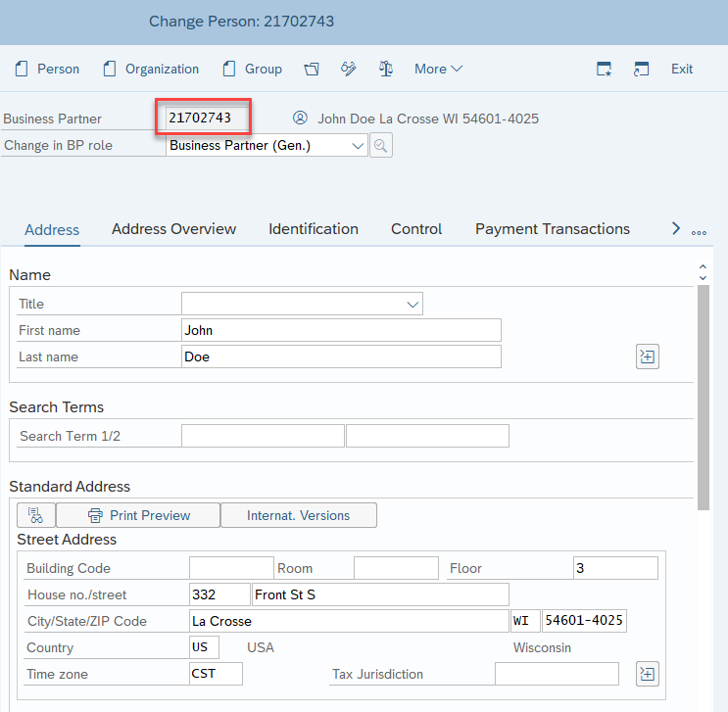The image size is (728, 712).
Task: Open the Identification tab
Action: point(314,229)
